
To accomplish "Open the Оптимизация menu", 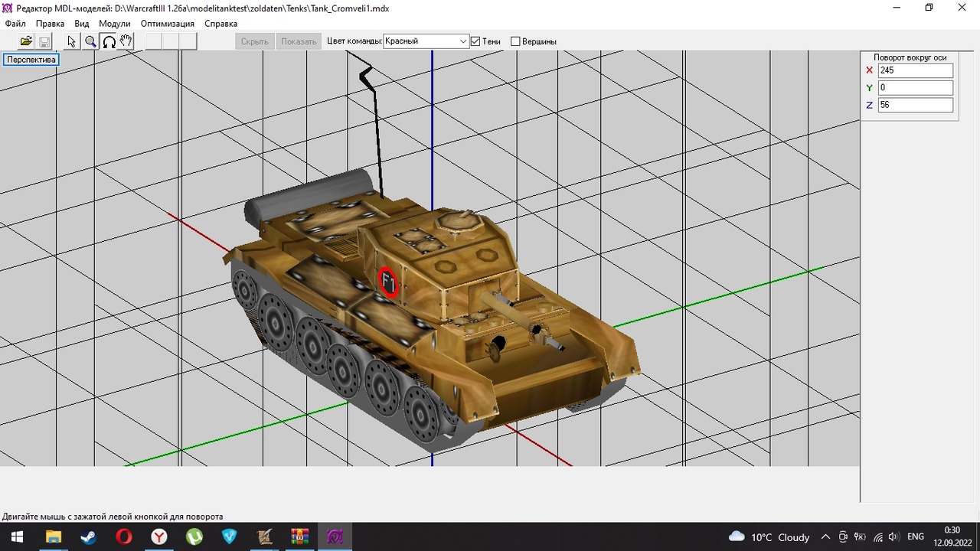I will tap(168, 24).
